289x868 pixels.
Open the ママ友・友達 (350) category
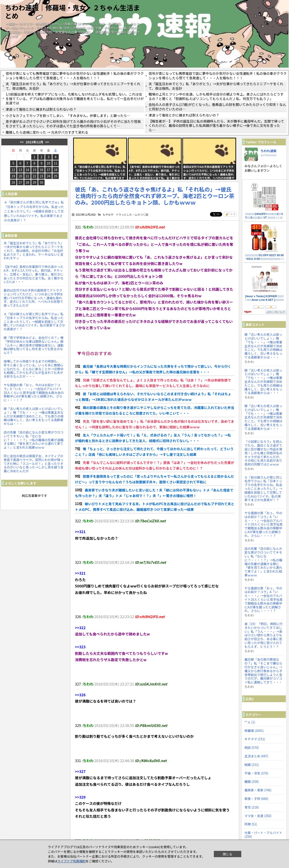(x=258, y=816)
